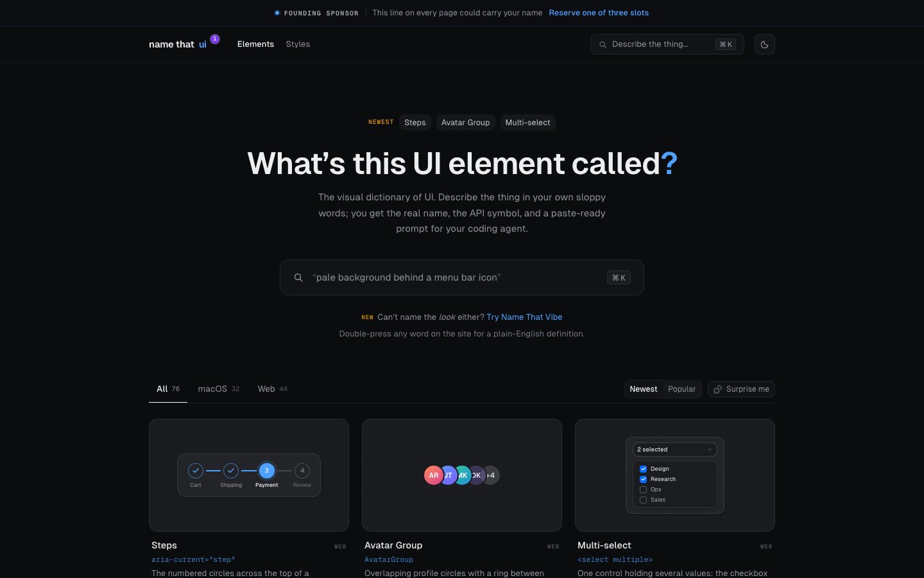Click the magnifier icon in the header search
Viewport: 924px width, 578px height.
click(x=603, y=45)
